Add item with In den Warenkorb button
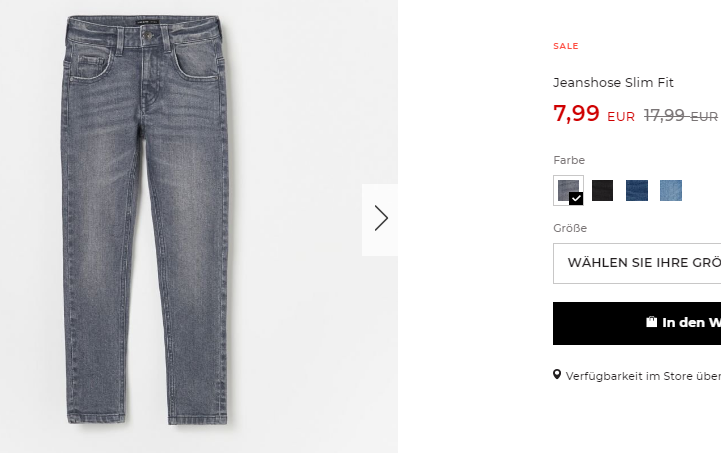This screenshot has height=453, width=721. 637,323
